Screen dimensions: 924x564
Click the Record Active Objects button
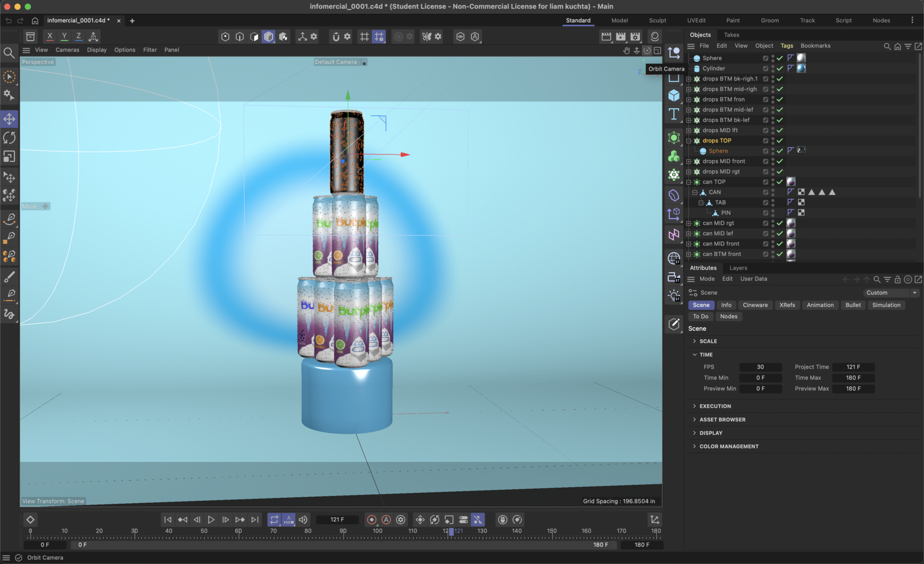click(x=371, y=520)
